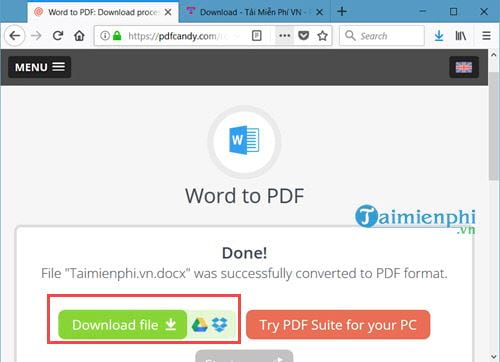Change language via UK flag button
500x362 pixels.
click(464, 67)
